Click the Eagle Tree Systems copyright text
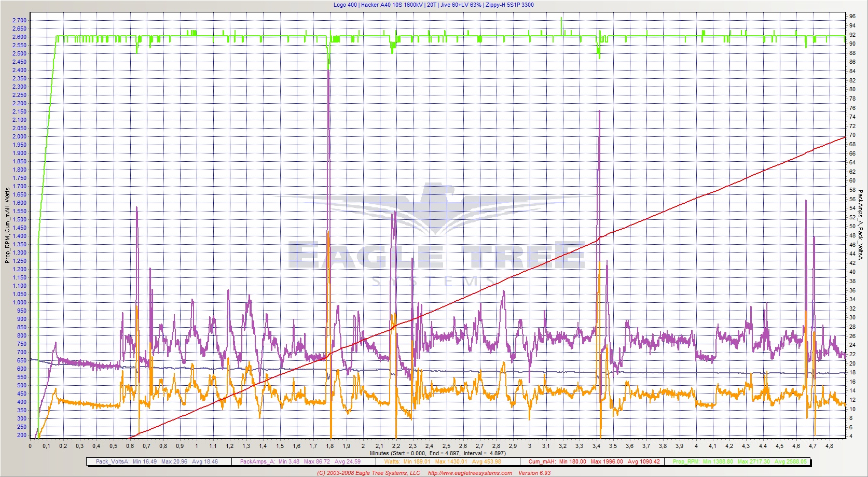This screenshot has height=477, width=868. tap(368, 473)
